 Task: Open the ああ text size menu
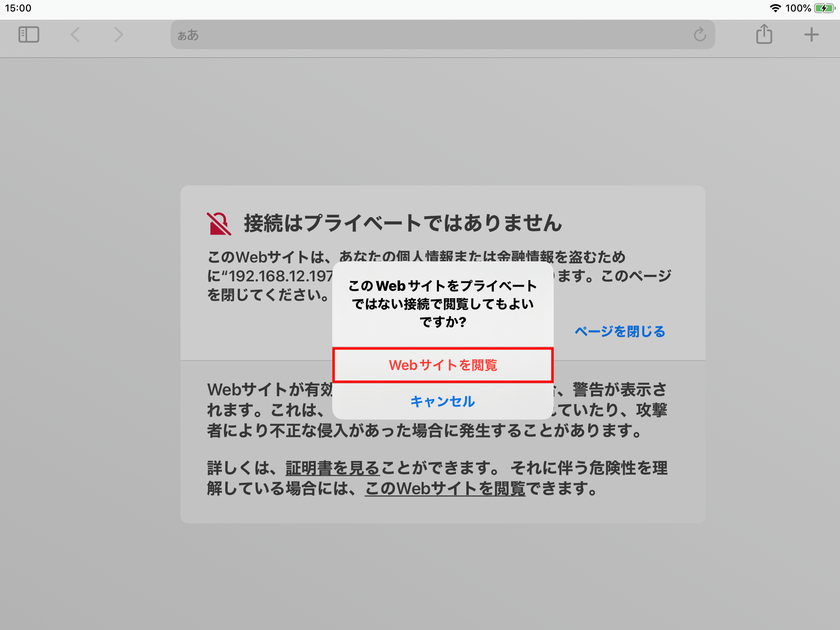click(x=188, y=35)
